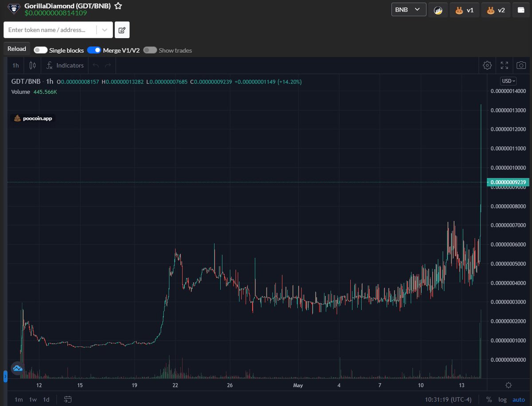Open the USD price currency dropdown
This screenshot has height=406, width=532.
tap(508, 81)
